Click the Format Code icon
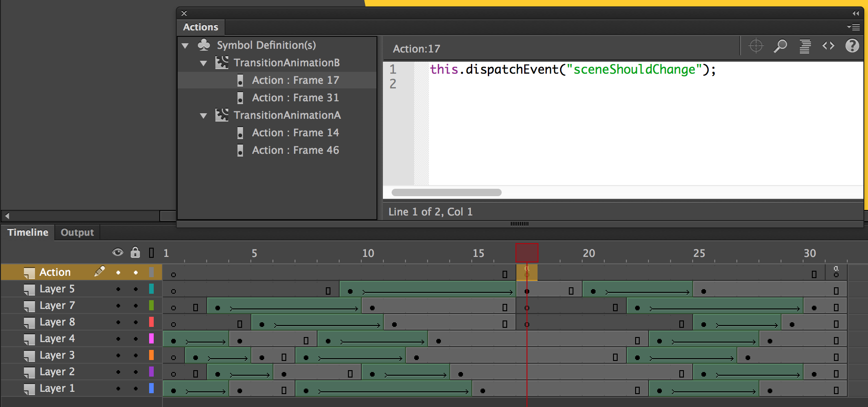 point(804,46)
